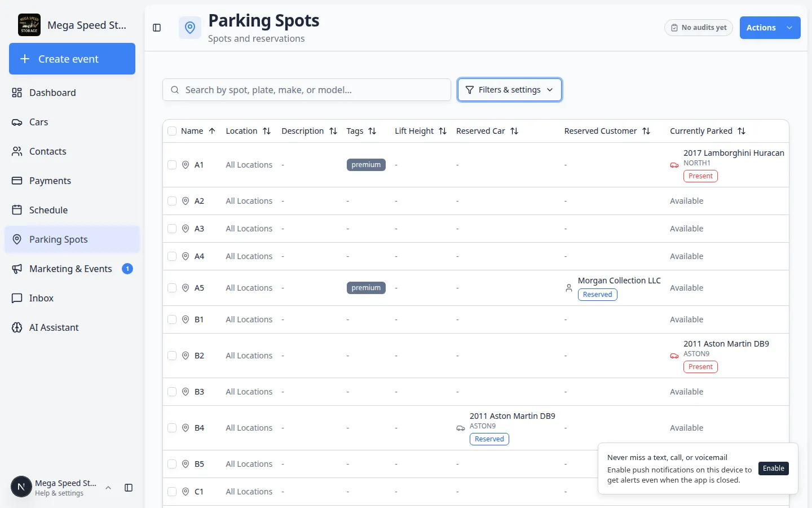812x508 pixels.
Task: Check the checkbox for spot C1
Action: 172,492
